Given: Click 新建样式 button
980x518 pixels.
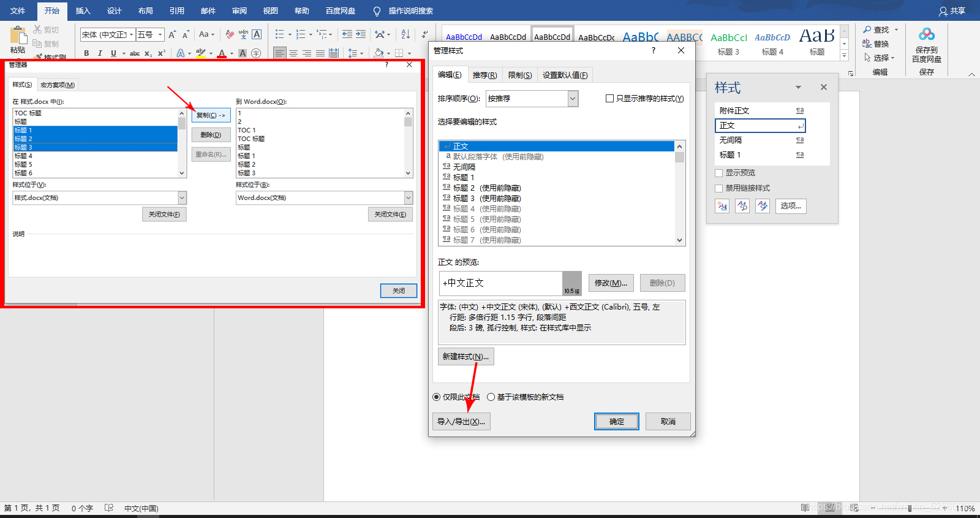Looking at the screenshot, I should point(466,357).
